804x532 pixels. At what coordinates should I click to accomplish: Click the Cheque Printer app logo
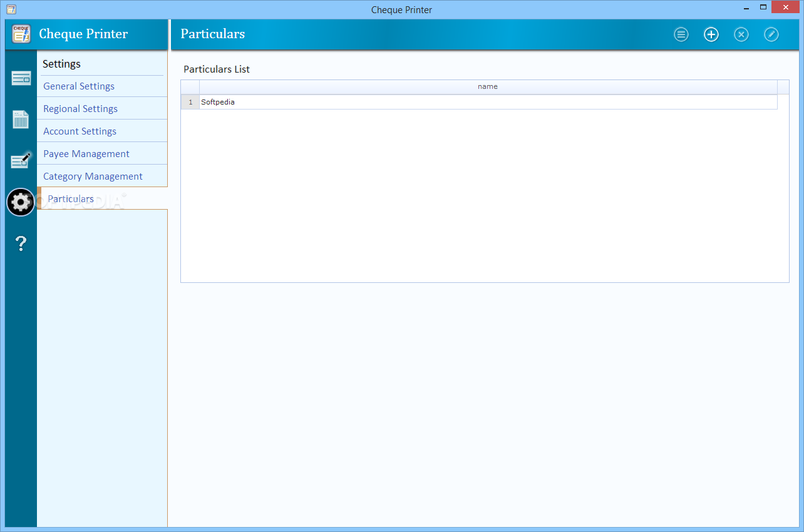[21, 34]
